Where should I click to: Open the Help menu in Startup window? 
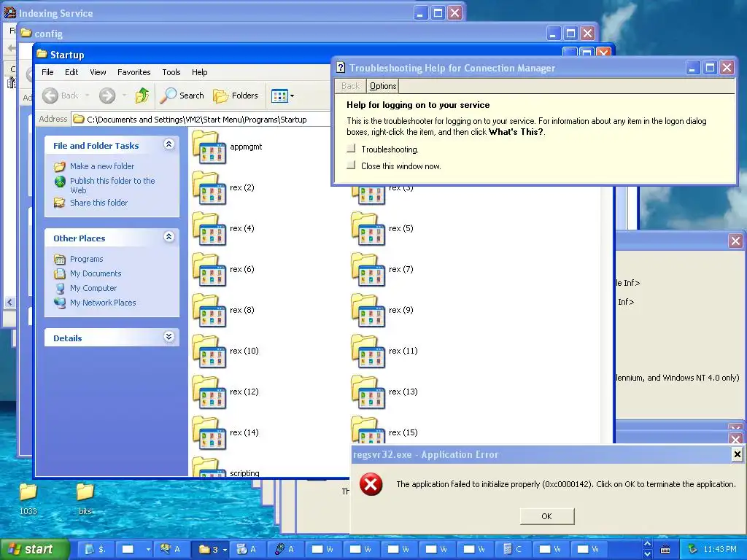(200, 72)
